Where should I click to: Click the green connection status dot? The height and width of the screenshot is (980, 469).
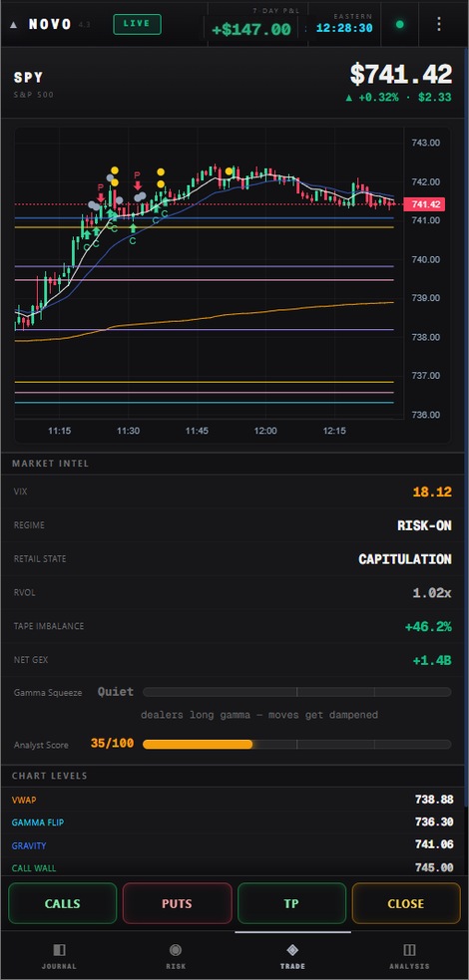point(399,25)
